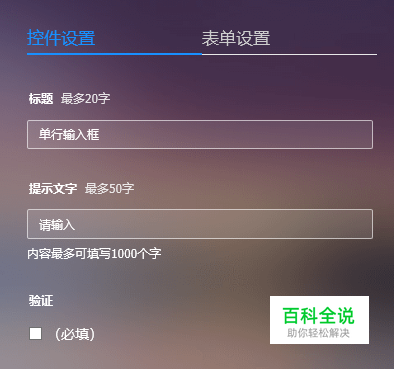Viewport: 394px width, 369px height.
Task: Click the 助你轻松解决 tagline text
Action: pos(318,333)
